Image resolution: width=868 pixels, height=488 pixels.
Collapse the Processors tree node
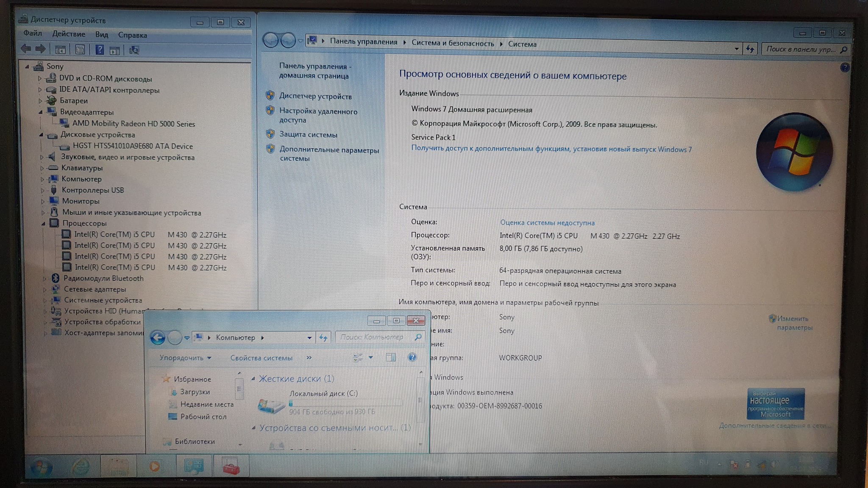44,223
